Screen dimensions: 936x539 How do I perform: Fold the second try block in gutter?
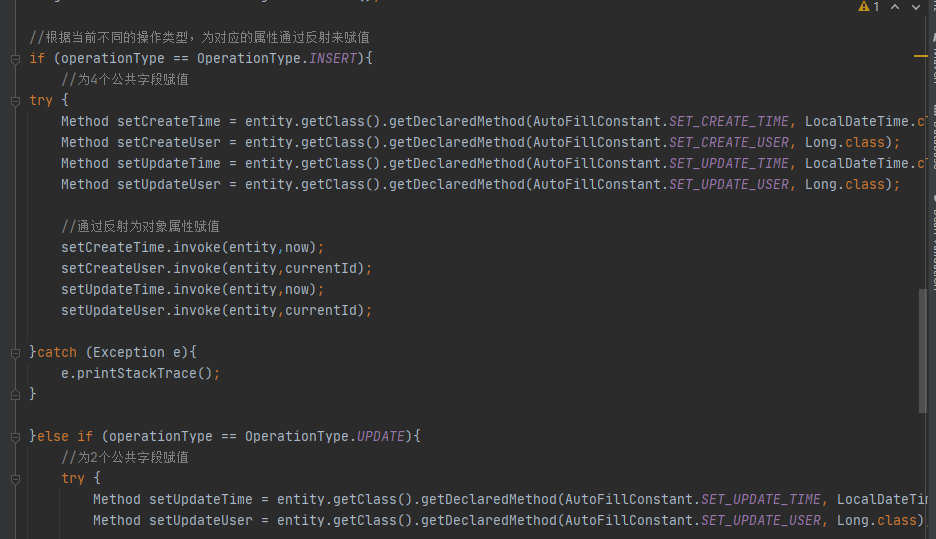click(x=15, y=478)
